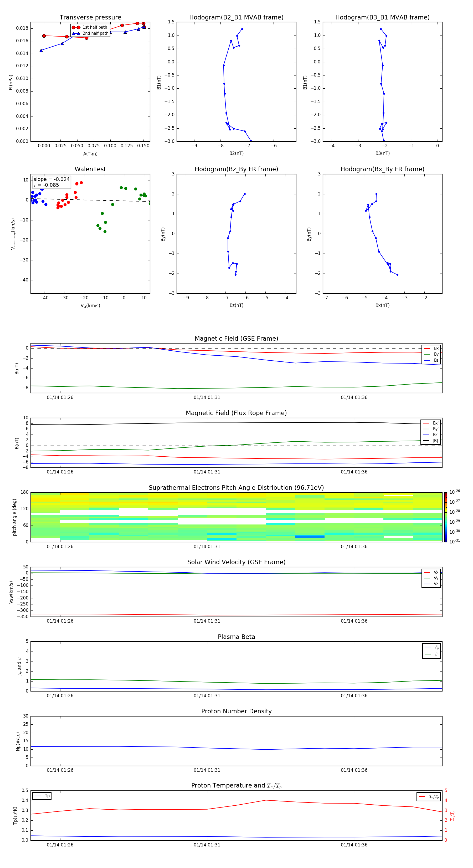This screenshot has width=473, height=868.
Task: Click the V_remaining(km/s) y-axis label
Action: [13, 234]
